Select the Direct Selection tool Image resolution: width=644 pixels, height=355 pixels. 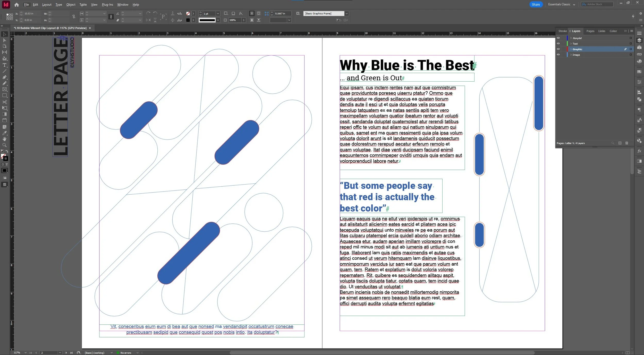pos(4,40)
